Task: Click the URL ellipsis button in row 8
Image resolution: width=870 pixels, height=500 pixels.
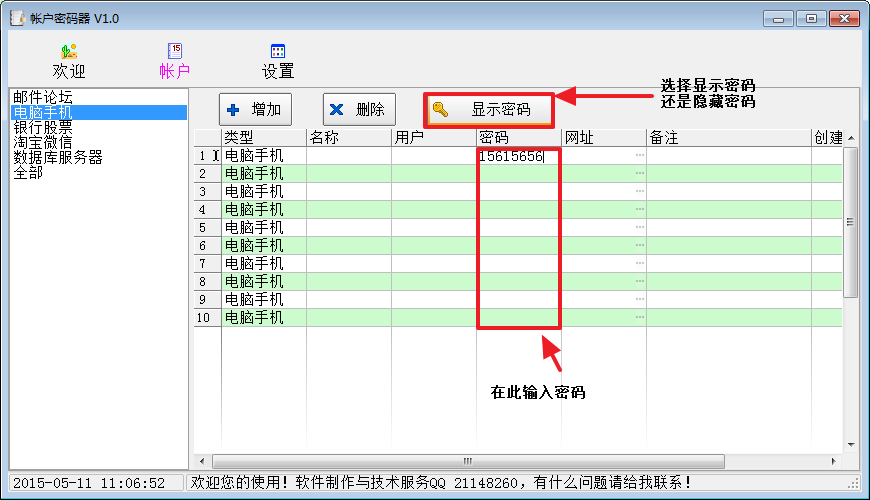Action: tap(640, 281)
